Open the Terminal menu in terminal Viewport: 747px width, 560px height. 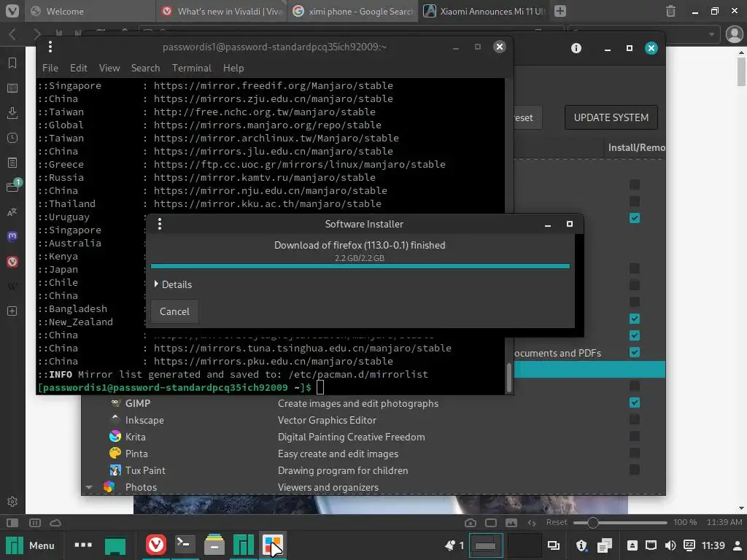pyautogui.click(x=192, y=68)
